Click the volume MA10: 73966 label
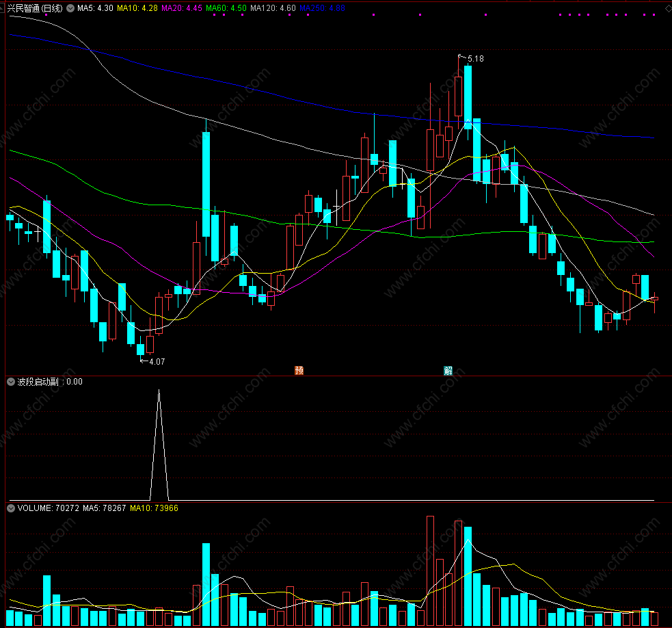 pos(154,508)
